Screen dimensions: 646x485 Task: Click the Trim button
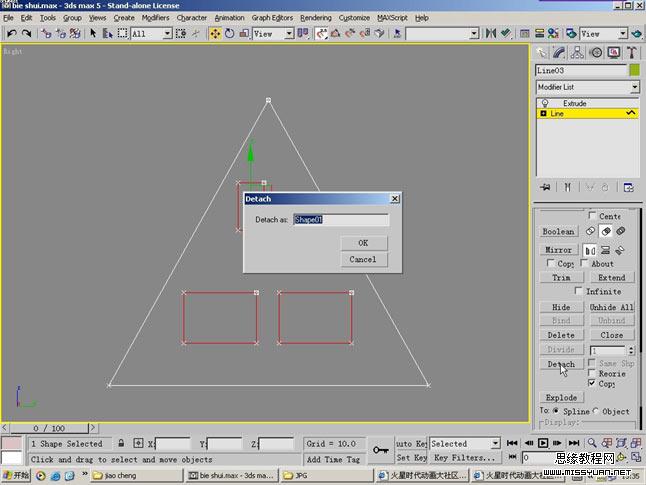click(x=562, y=277)
